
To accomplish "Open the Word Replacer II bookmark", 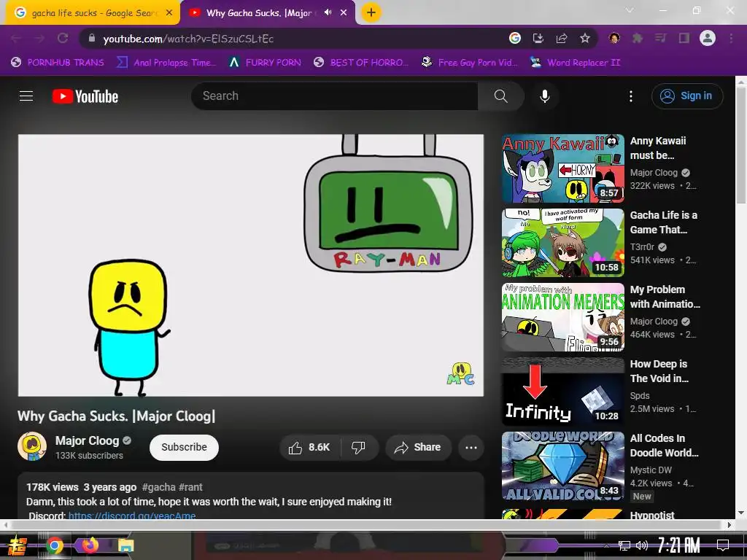I will (x=575, y=63).
